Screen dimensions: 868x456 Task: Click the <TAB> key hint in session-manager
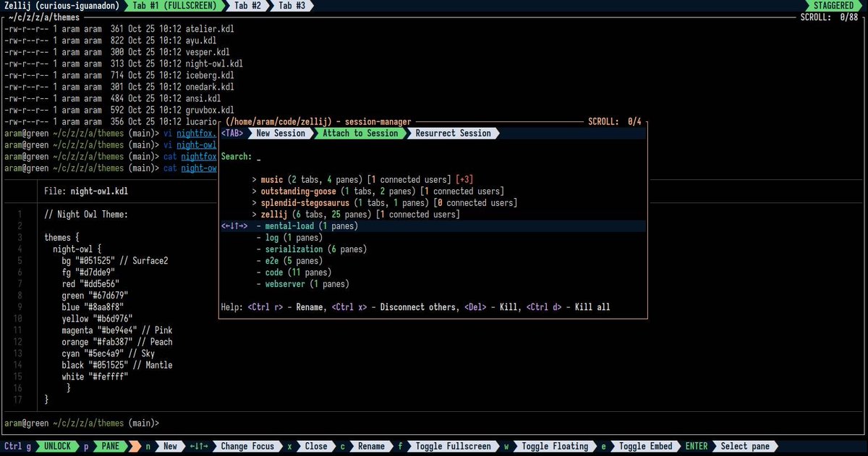tap(232, 133)
